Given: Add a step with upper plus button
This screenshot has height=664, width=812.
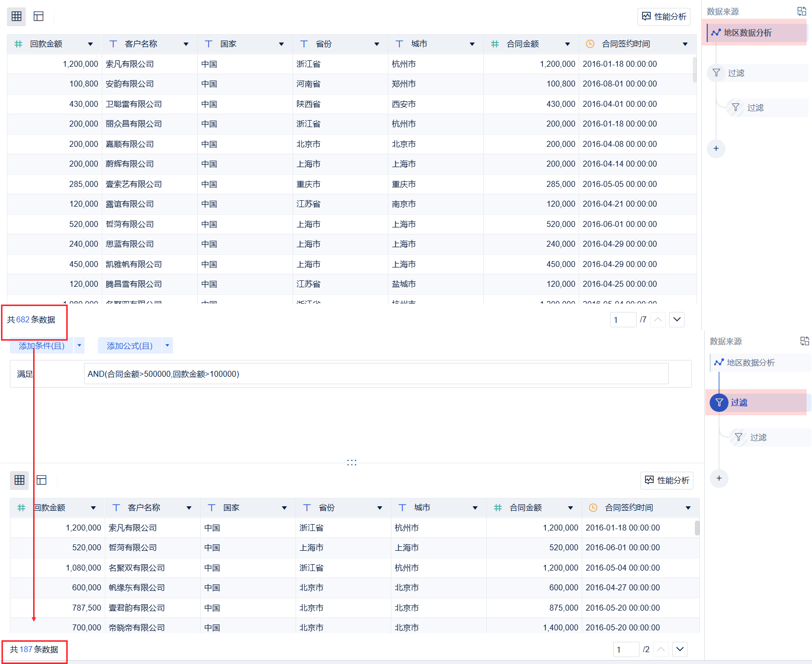Looking at the screenshot, I should tap(716, 148).
